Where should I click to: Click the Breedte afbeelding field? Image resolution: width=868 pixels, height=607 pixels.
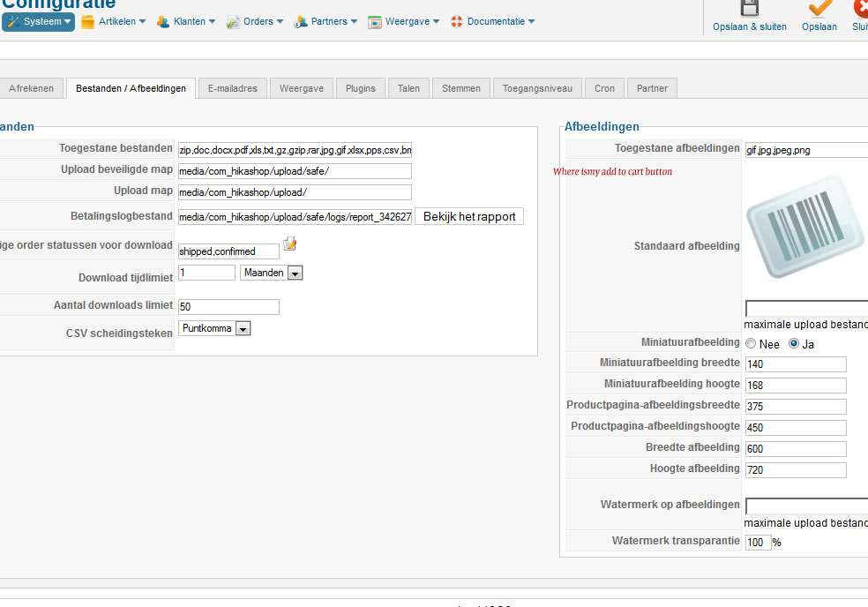(796, 448)
